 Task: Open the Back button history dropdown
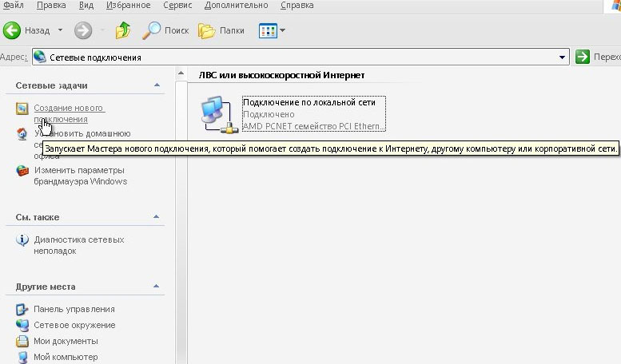[60, 31]
